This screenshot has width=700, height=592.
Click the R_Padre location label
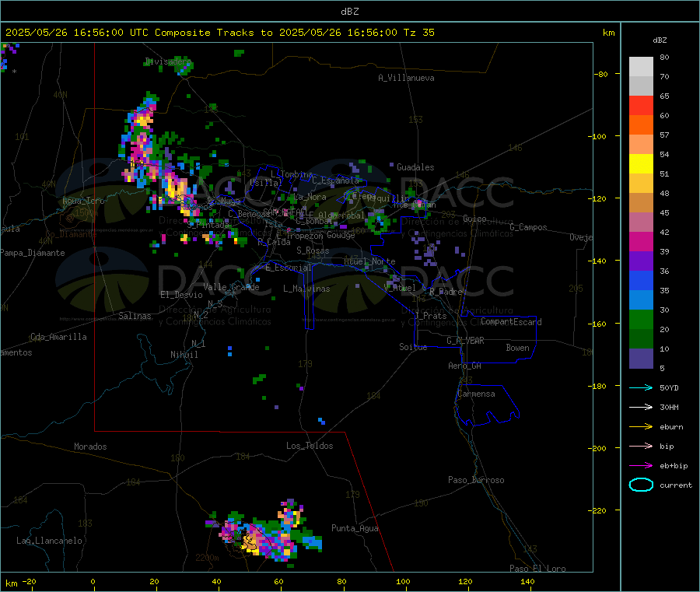point(446,292)
